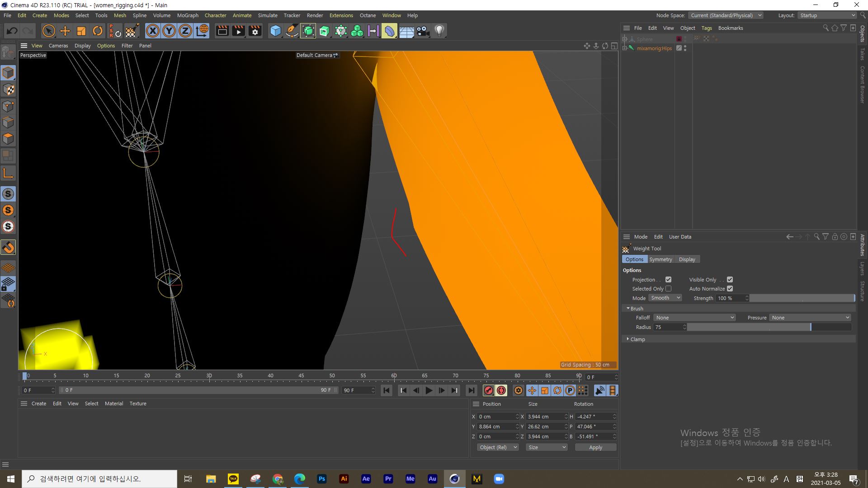Open Bookmarks in Object Manager
Image resolution: width=868 pixels, height=488 pixels.
tap(730, 28)
